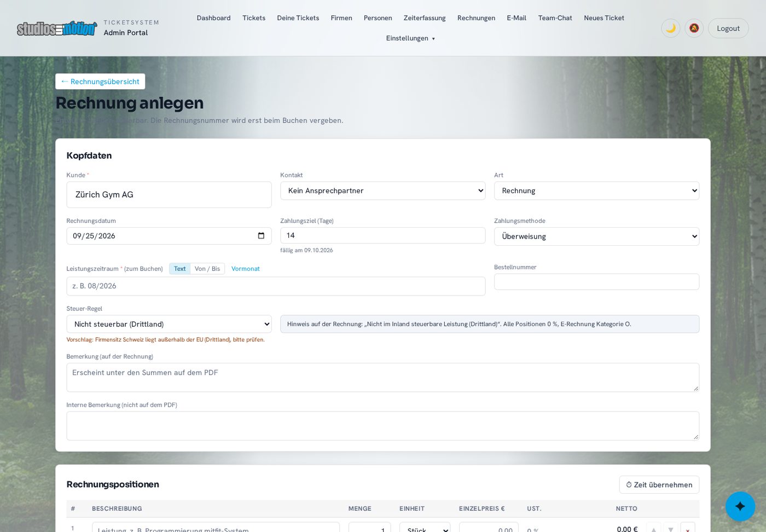
Task: Open the Tickets menu item
Action: click(x=254, y=18)
